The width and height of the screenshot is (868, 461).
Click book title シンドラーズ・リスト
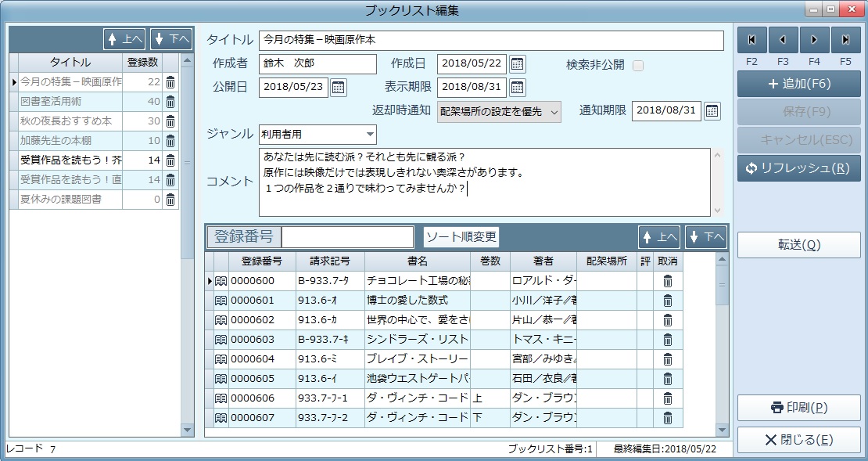click(x=418, y=340)
